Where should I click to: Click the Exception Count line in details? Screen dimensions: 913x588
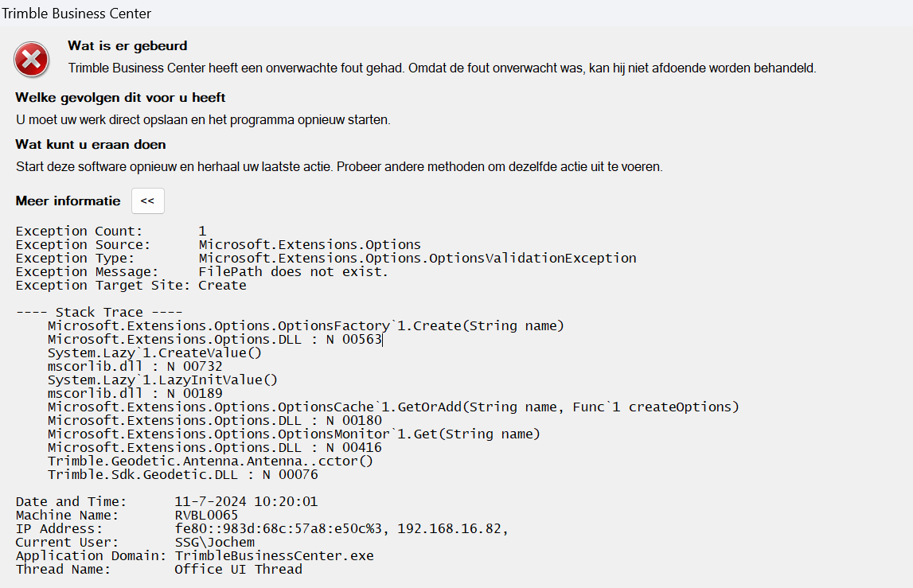[111, 232]
